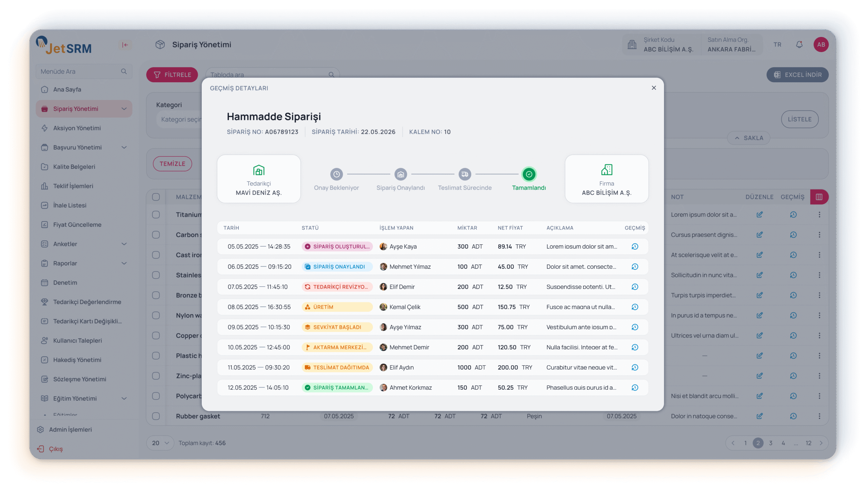
Task: Click the EXCEL İNDİR button
Action: (797, 75)
